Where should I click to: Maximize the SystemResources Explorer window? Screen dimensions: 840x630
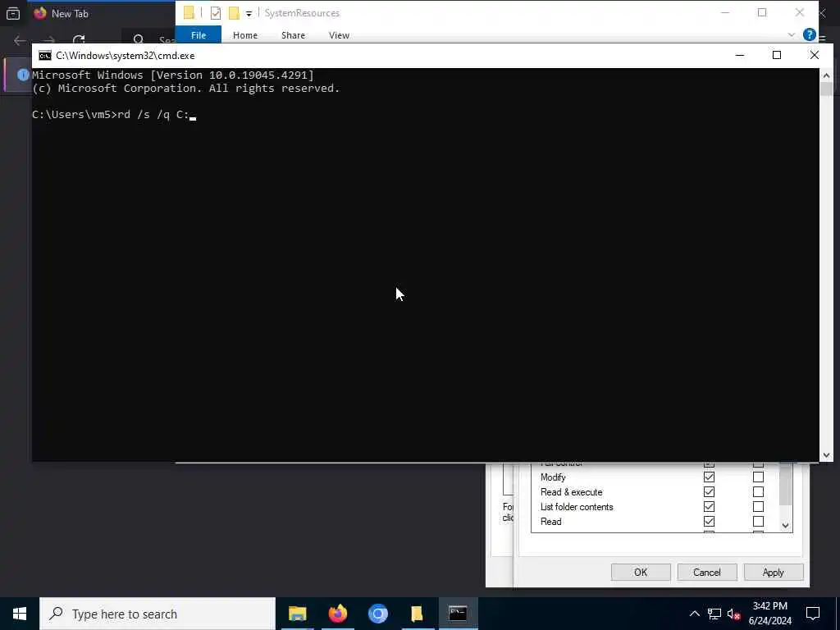tap(762, 13)
